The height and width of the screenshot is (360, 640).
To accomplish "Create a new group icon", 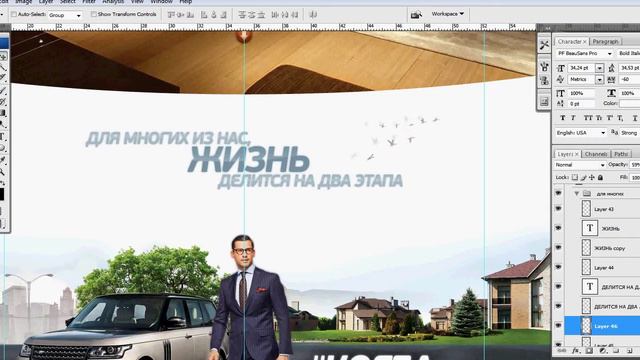I will (x=616, y=351).
